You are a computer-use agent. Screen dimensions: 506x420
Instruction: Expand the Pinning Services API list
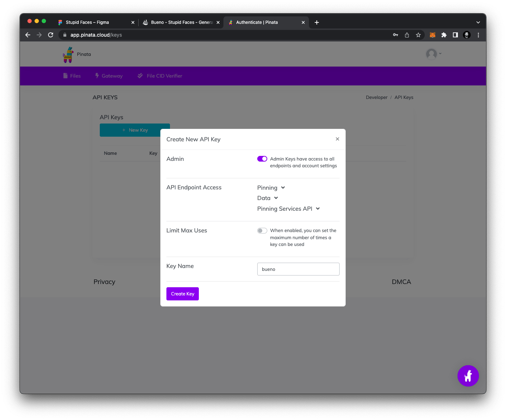pos(289,209)
